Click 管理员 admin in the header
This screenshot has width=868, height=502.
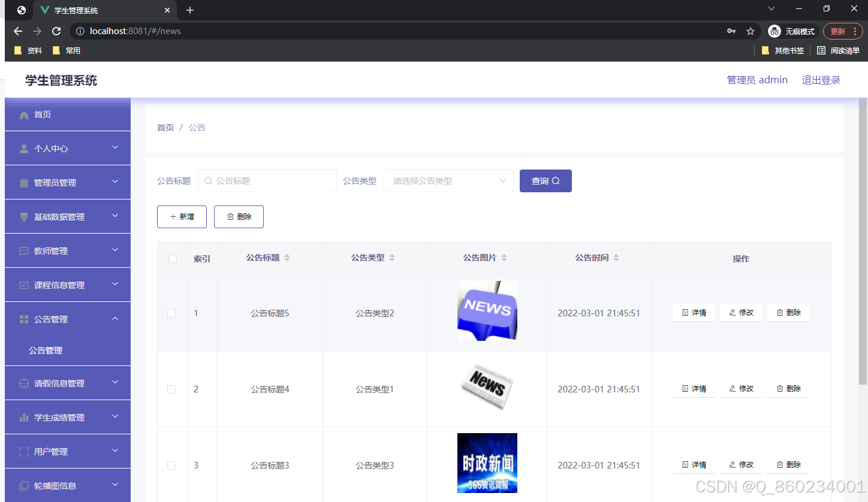[757, 80]
